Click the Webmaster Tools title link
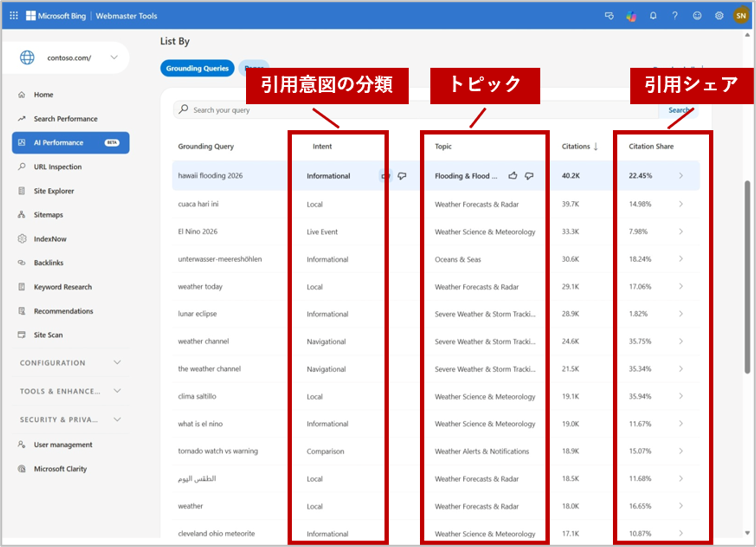 (x=126, y=16)
